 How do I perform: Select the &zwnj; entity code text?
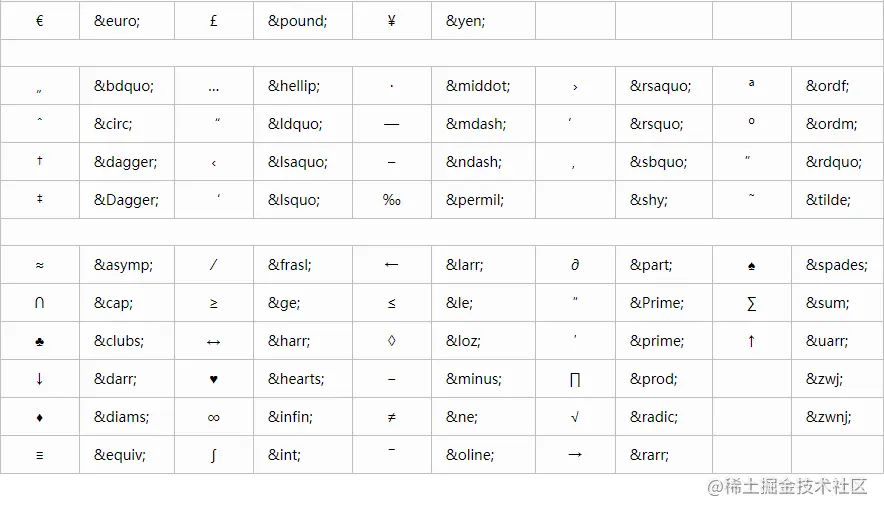[829, 417]
